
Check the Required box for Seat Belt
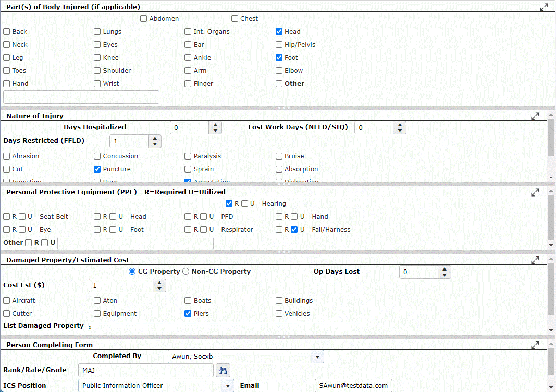tap(7, 217)
